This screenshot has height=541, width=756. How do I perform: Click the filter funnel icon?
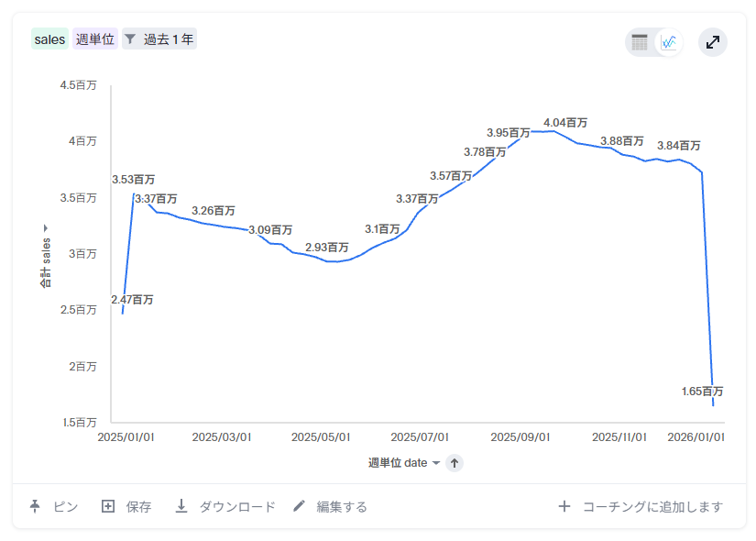[131, 39]
